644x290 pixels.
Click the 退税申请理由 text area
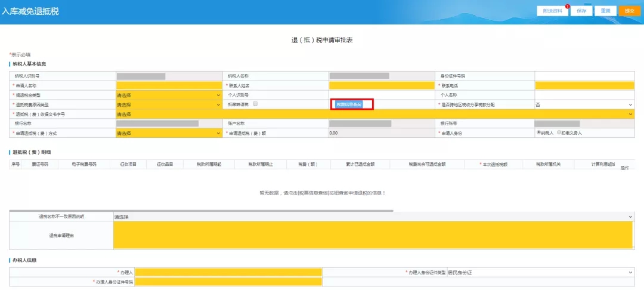[373, 235]
